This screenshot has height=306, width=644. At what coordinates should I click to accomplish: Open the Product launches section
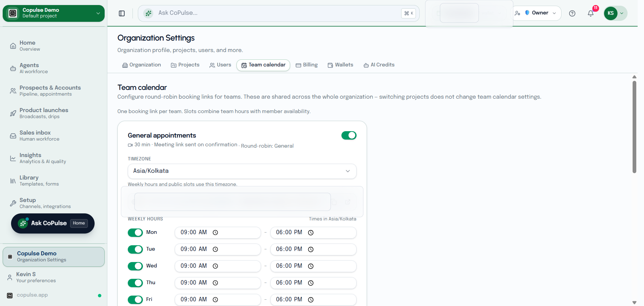click(x=54, y=113)
